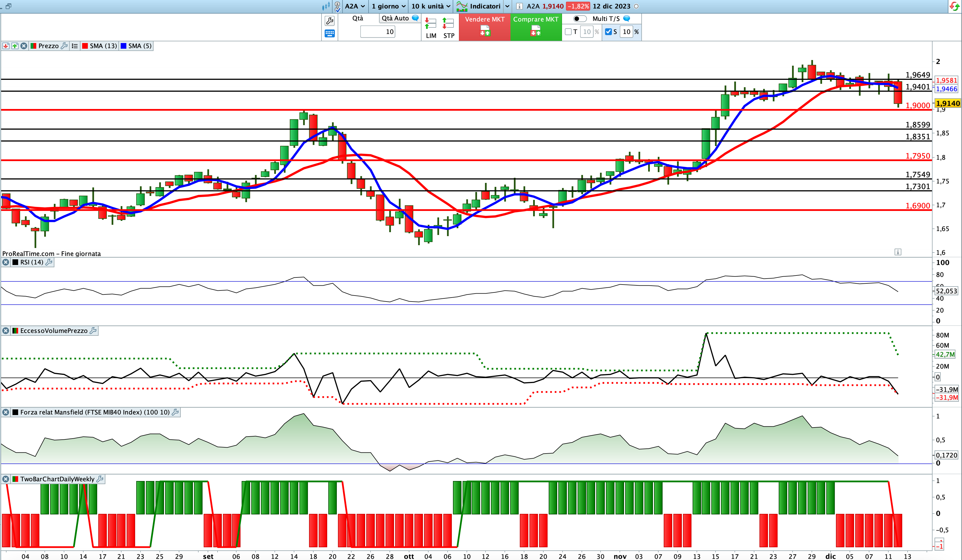962x560 pixels.
Task: Click the Prezzo green-red color swatch
Action: pyautogui.click(x=33, y=46)
